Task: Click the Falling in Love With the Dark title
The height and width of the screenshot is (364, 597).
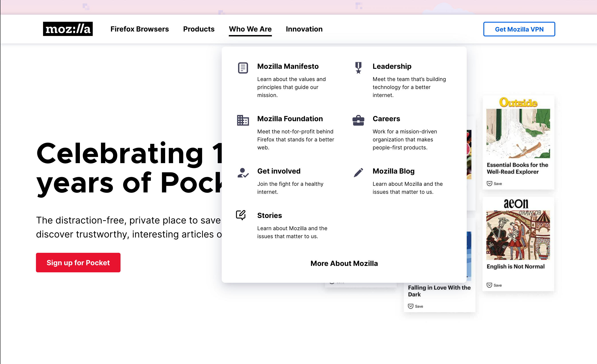Action: (439, 291)
